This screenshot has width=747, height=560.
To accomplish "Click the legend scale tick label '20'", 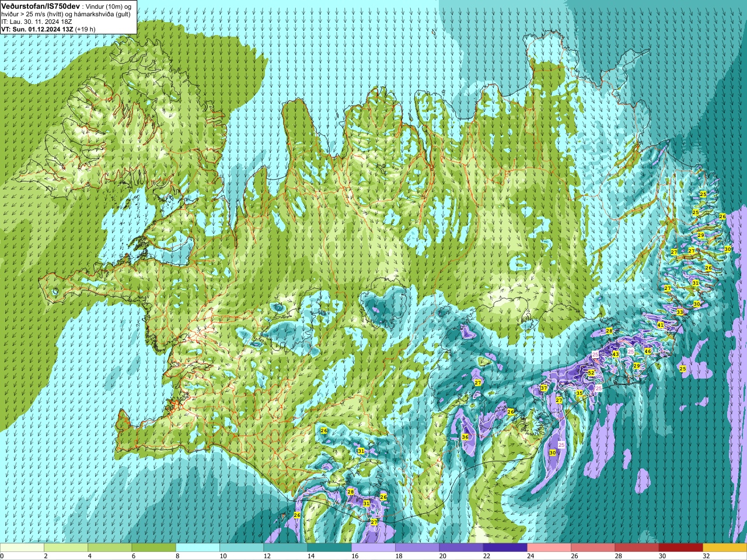I will pyautogui.click(x=443, y=556).
